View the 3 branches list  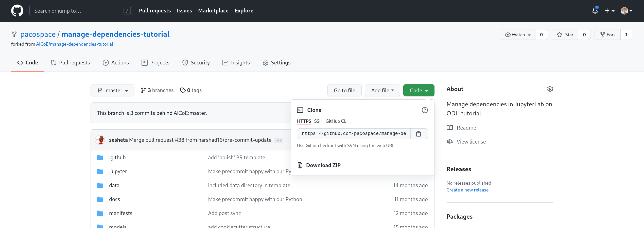click(x=157, y=90)
